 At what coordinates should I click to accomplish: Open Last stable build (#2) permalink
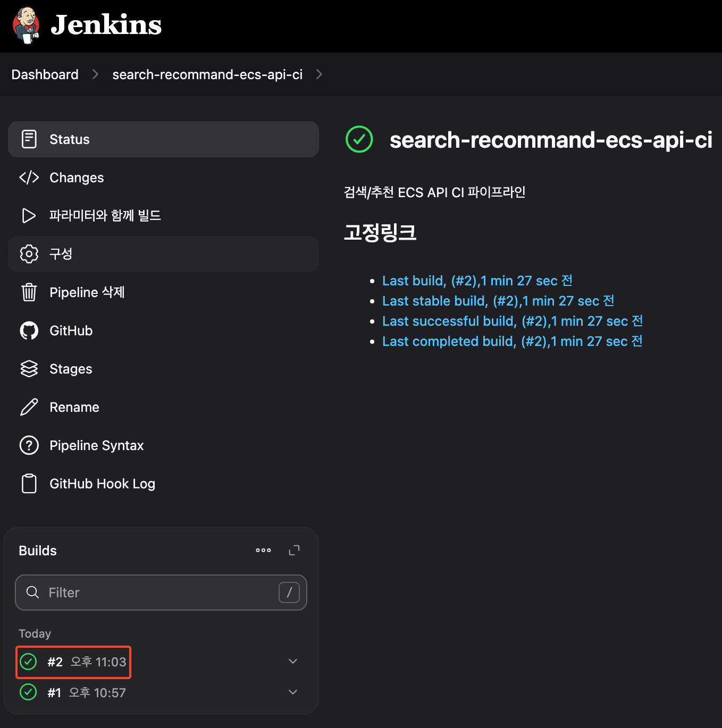tap(498, 301)
